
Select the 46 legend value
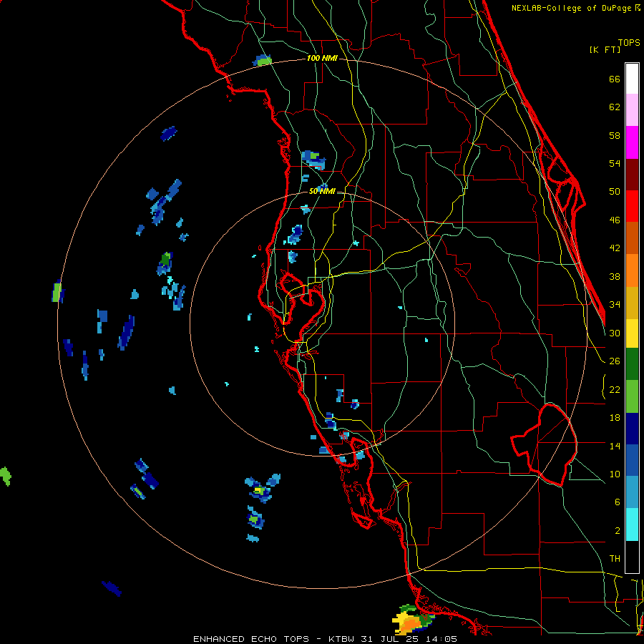(615, 220)
